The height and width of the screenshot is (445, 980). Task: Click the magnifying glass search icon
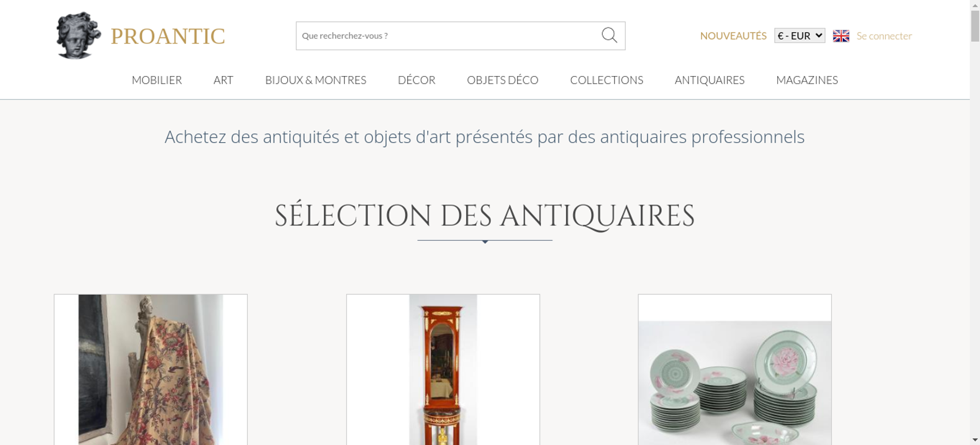609,35
